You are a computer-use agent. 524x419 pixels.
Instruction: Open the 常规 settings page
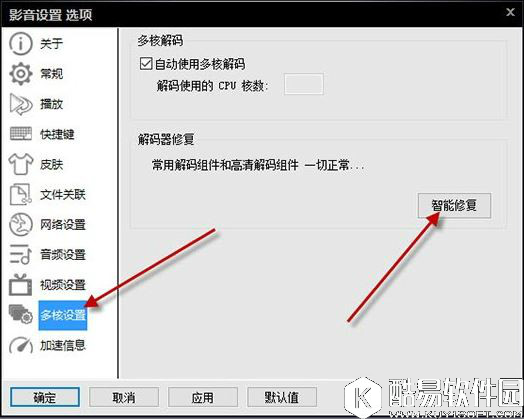[51, 74]
